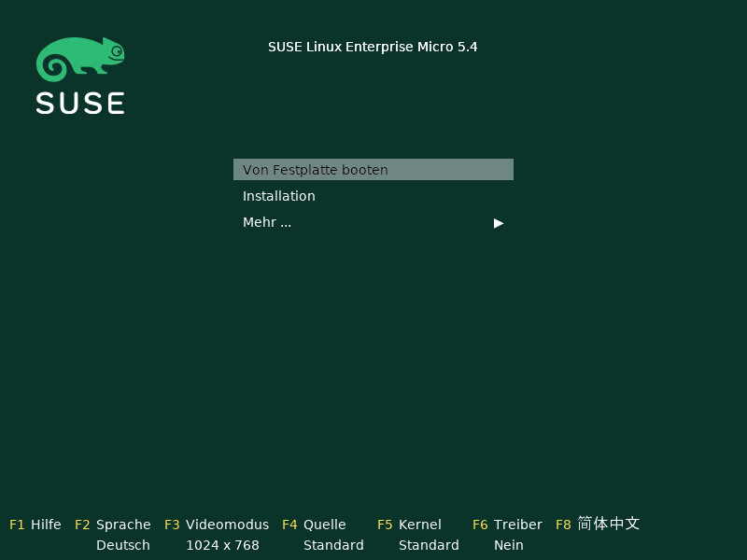The width and height of the screenshot is (747, 560).
Task: Switch language to 简体中文
Action: 608,524
